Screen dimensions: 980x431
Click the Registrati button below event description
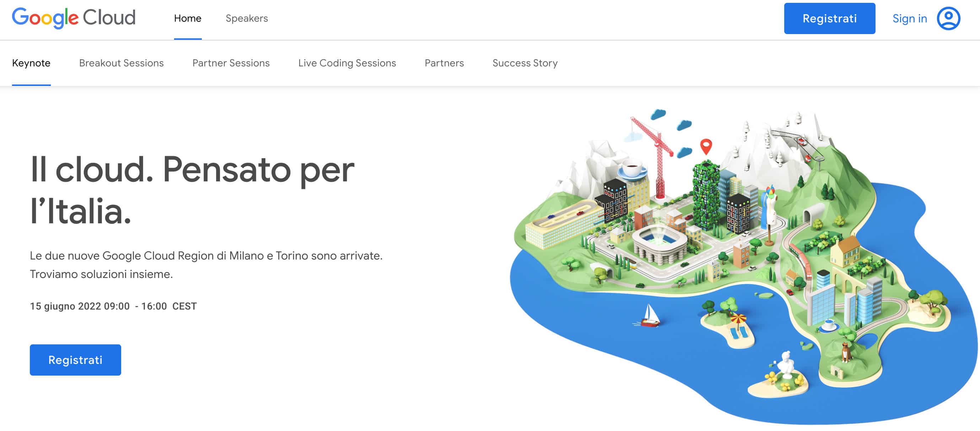(x=75, y=360)
